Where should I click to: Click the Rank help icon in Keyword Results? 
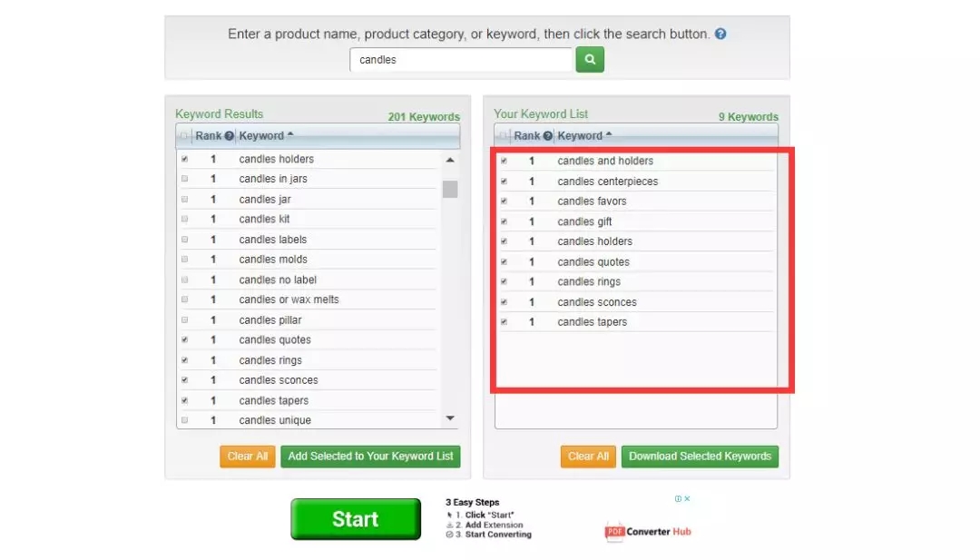[230, 136]
